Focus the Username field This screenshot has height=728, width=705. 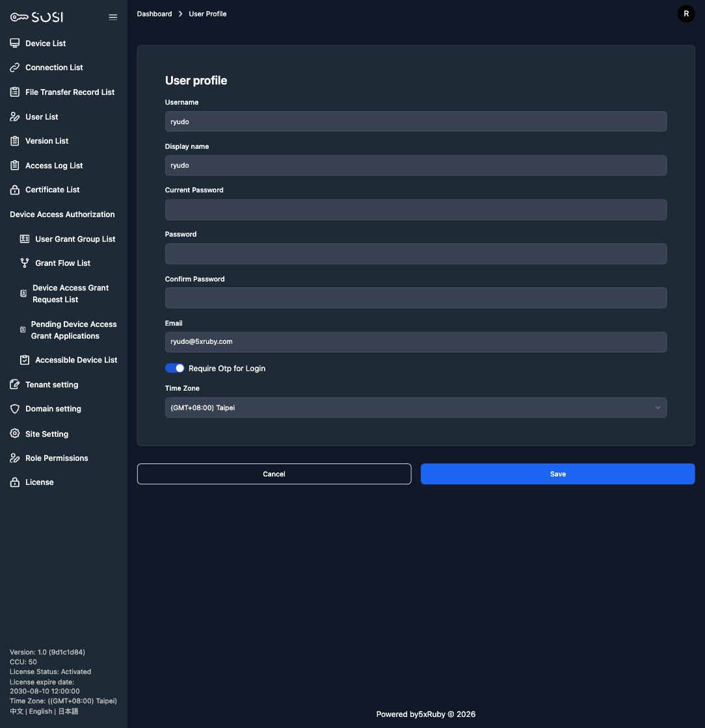[x=416, y=121]
